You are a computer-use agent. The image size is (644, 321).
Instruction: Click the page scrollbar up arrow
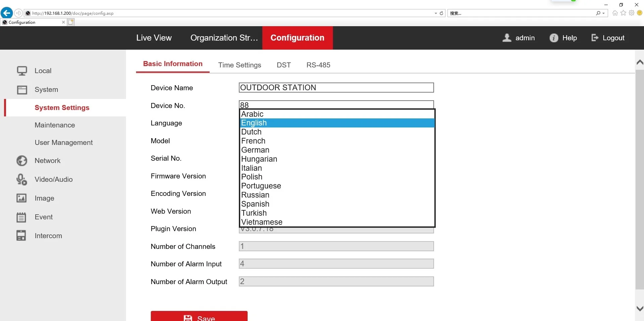[640, 62]
